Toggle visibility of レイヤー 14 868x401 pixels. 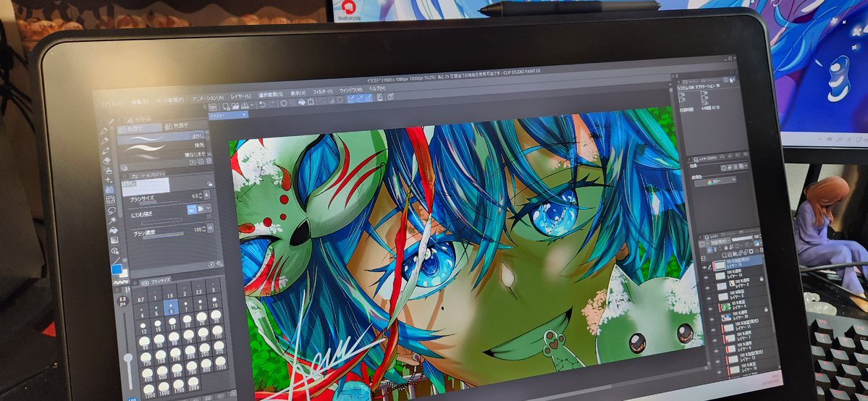704,268
